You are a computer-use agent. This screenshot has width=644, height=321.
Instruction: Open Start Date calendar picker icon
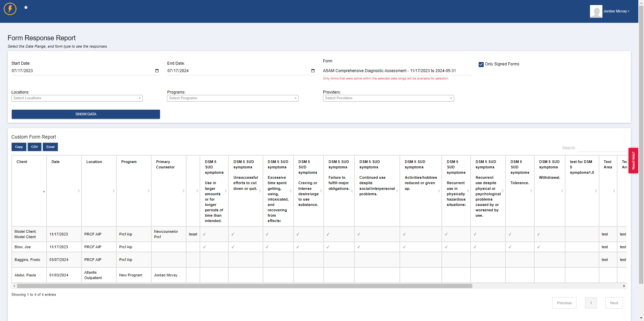[157, 71]
